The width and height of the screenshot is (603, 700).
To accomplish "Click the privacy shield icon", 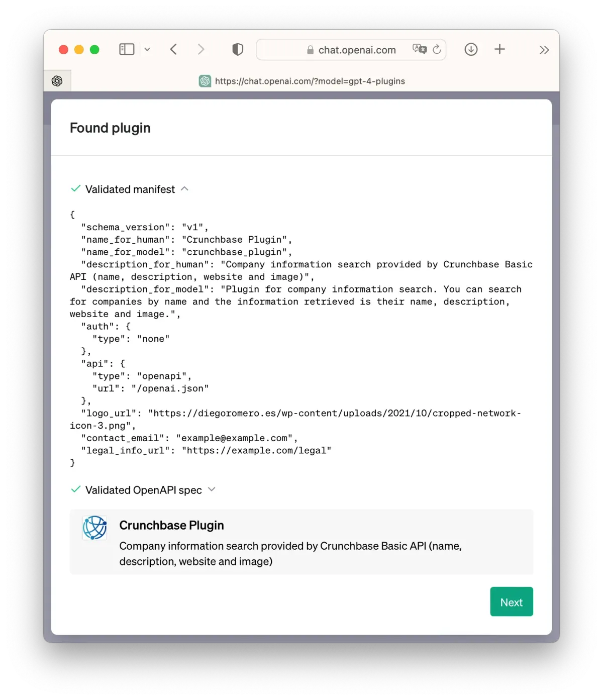I will (238, 49).
